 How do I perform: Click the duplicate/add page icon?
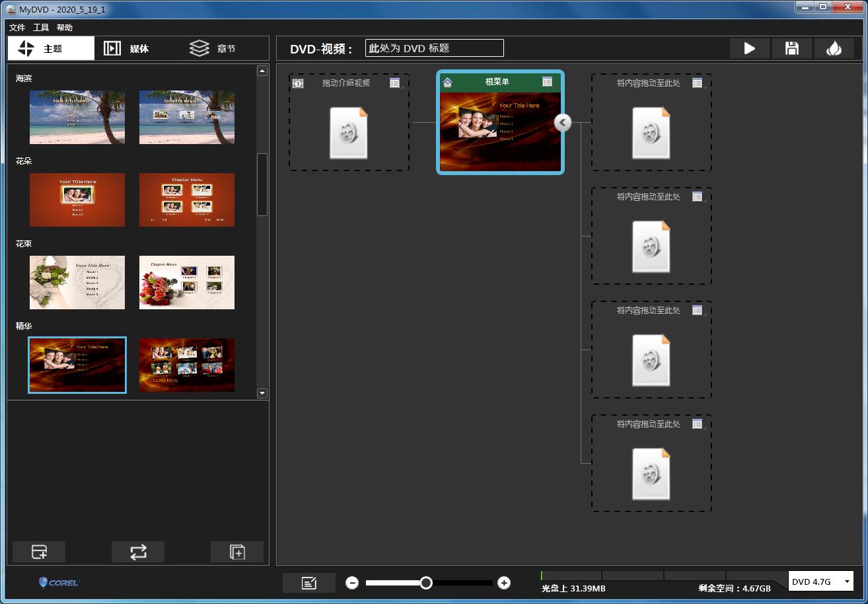[237, 552]
